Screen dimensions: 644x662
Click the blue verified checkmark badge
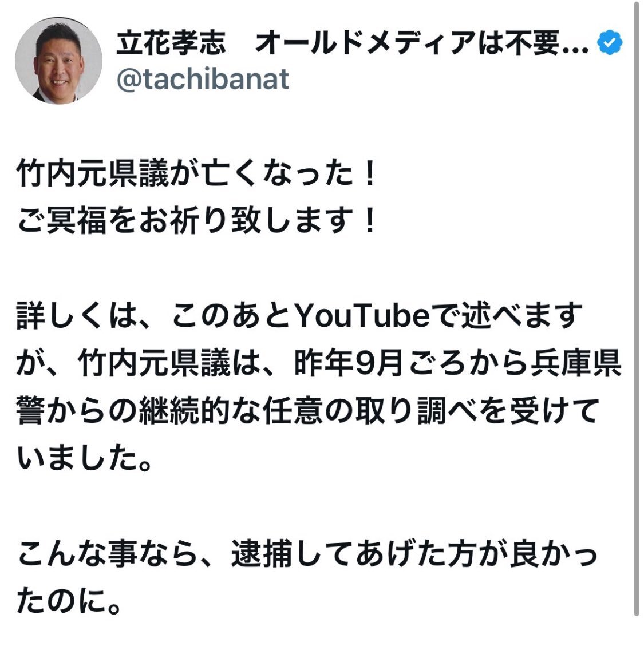coord(610,42)
